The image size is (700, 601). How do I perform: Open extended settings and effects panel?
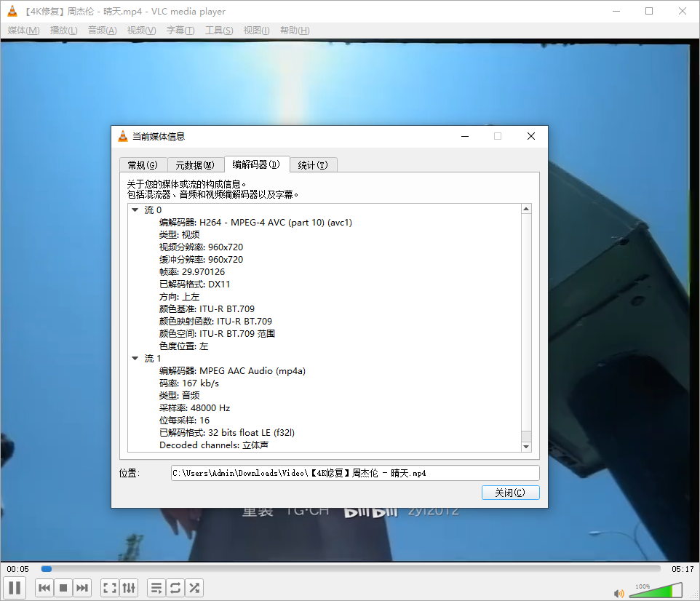(129, 588)
